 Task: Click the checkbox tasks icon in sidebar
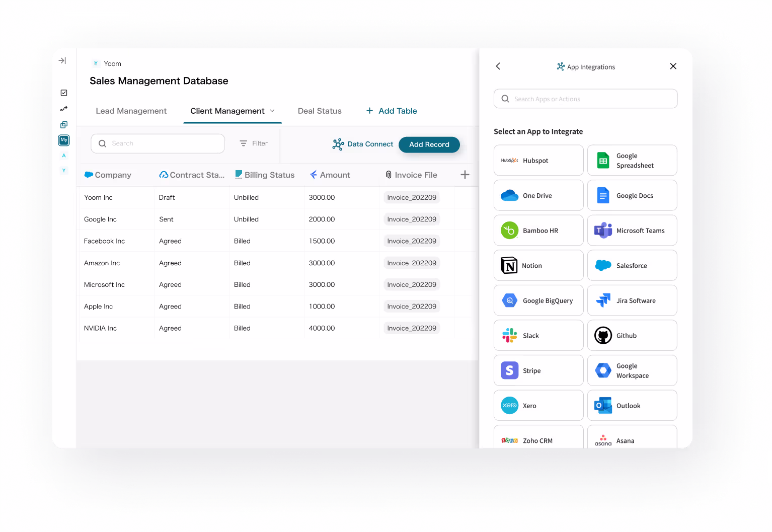click(x=63, y=93)
